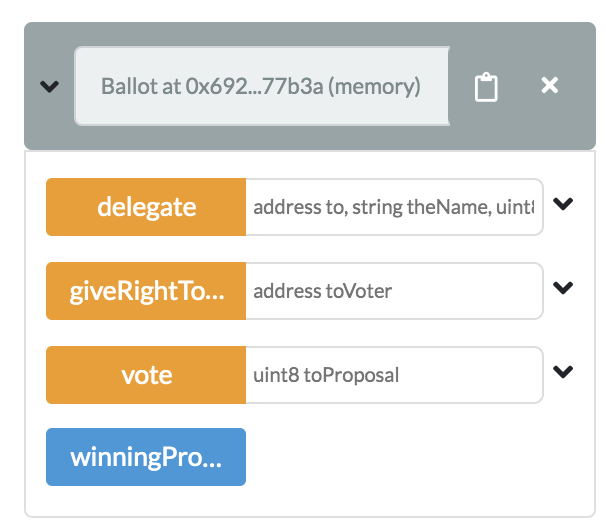The image size is (616, 528).
Task: Click the '(memory)' text in the instance title
Action: (x=375, y=87)
